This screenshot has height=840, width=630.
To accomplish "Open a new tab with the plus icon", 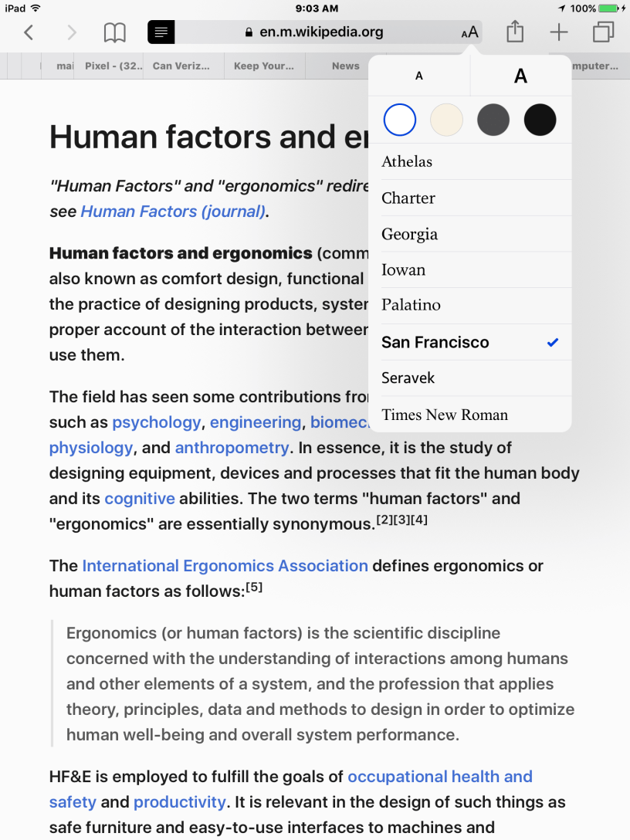I will 558,32.
